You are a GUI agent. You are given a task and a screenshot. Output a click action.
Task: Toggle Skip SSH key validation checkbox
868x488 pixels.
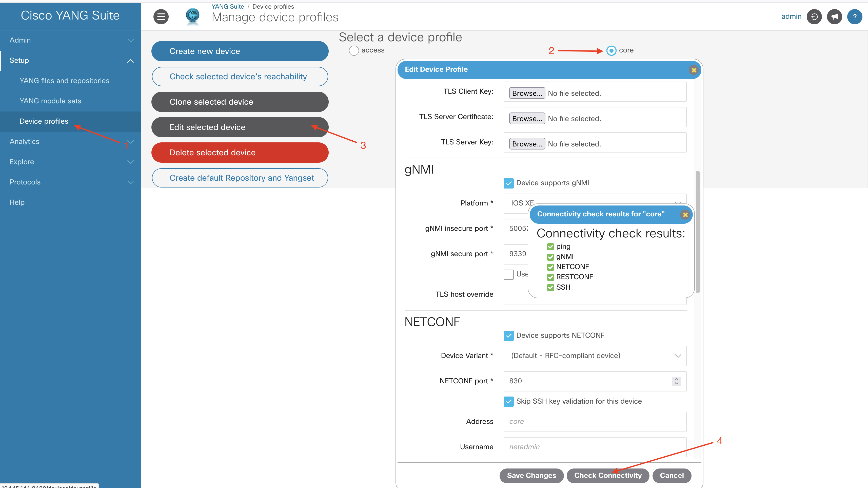pos(508,401)
